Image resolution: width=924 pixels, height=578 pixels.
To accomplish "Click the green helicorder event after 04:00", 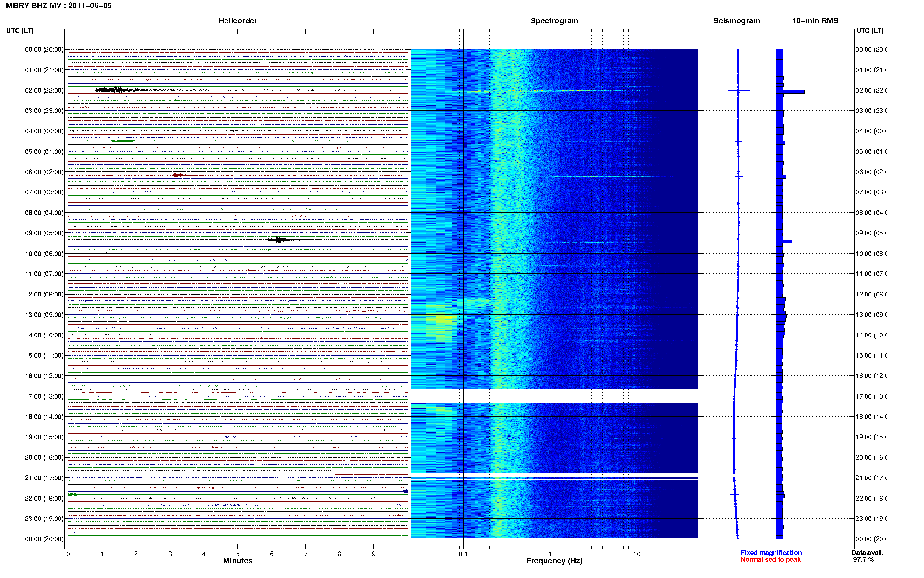I will pyautogui.click(x=122, y=141).
